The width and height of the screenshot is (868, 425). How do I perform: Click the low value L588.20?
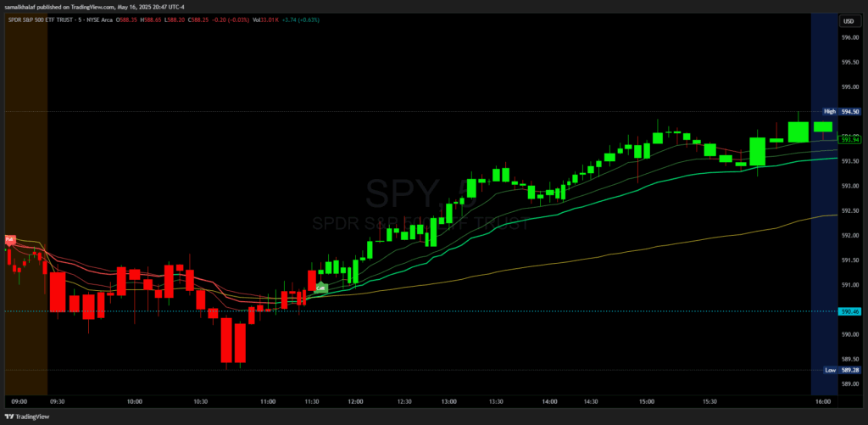pyautogui.click(x=175, y=20)
